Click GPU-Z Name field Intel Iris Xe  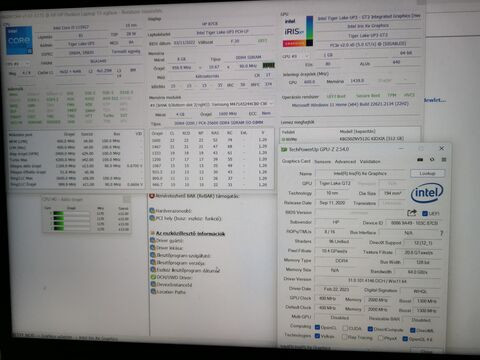click(x=361, y=173)
